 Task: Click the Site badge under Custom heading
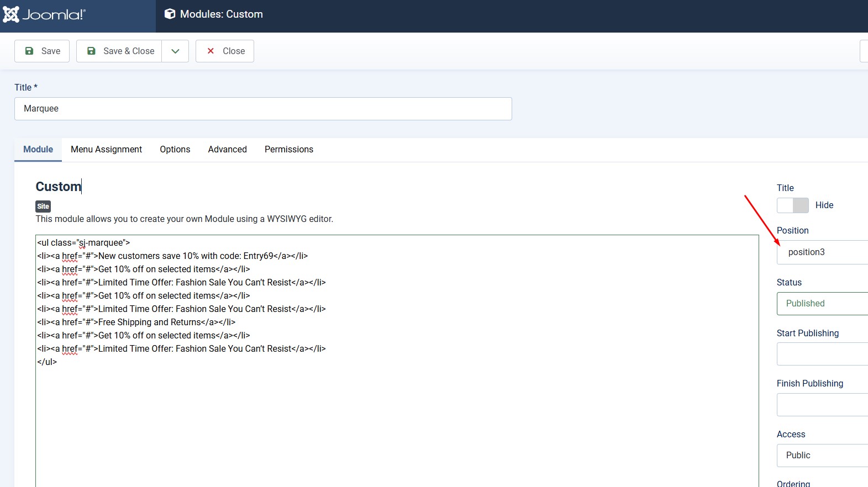tap(43, 207)
